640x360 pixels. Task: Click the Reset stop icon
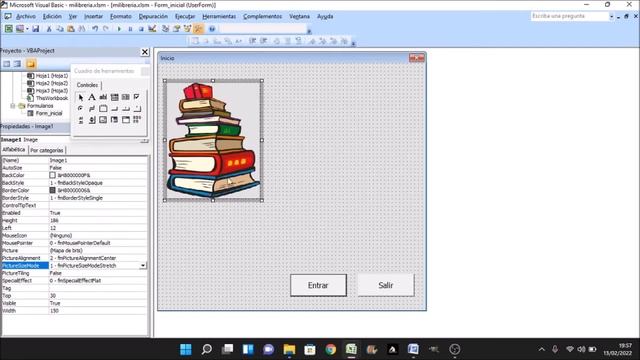141,29
